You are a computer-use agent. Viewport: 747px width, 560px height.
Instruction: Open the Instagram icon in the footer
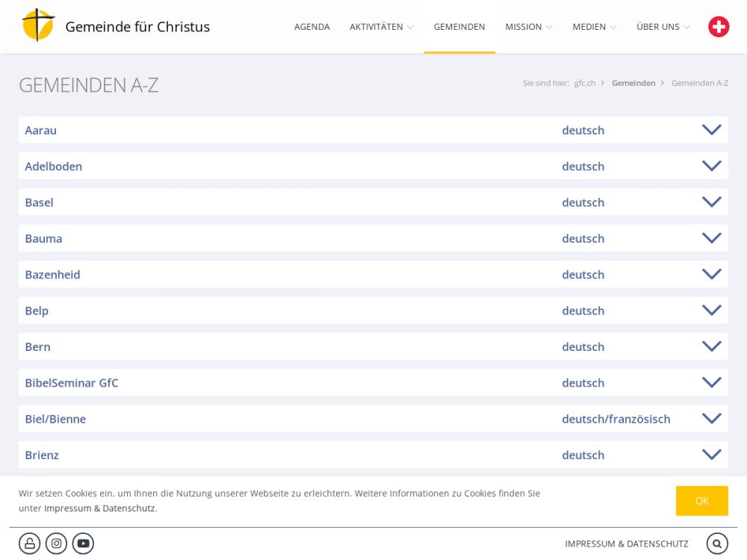(x=56, y=543)
